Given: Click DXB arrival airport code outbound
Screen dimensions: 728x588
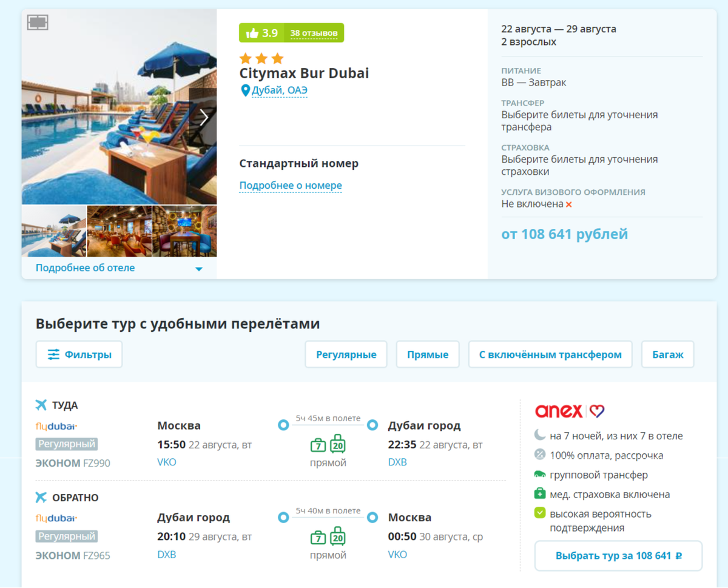Looking at the screenshot, I should 397,462.
